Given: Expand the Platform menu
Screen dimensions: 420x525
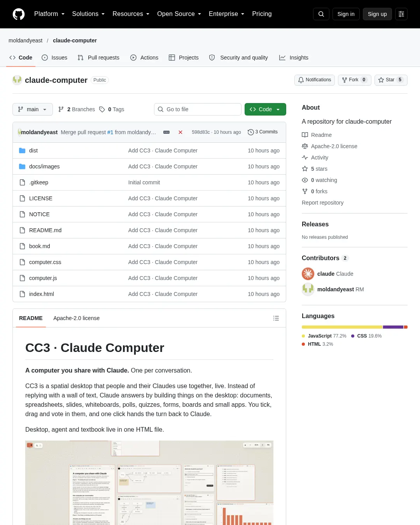Looking at the screenshot, I should pyautogui.click(x=49, y=14).
